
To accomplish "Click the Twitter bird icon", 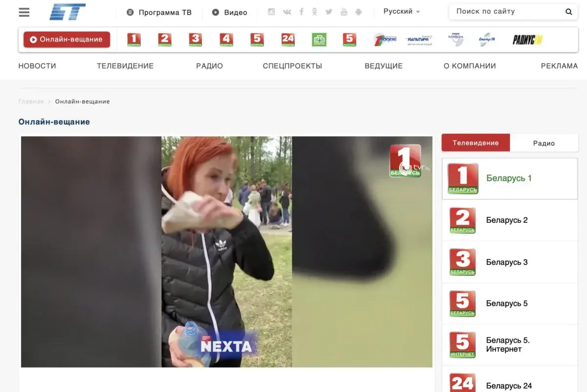I will coord(329,12).
